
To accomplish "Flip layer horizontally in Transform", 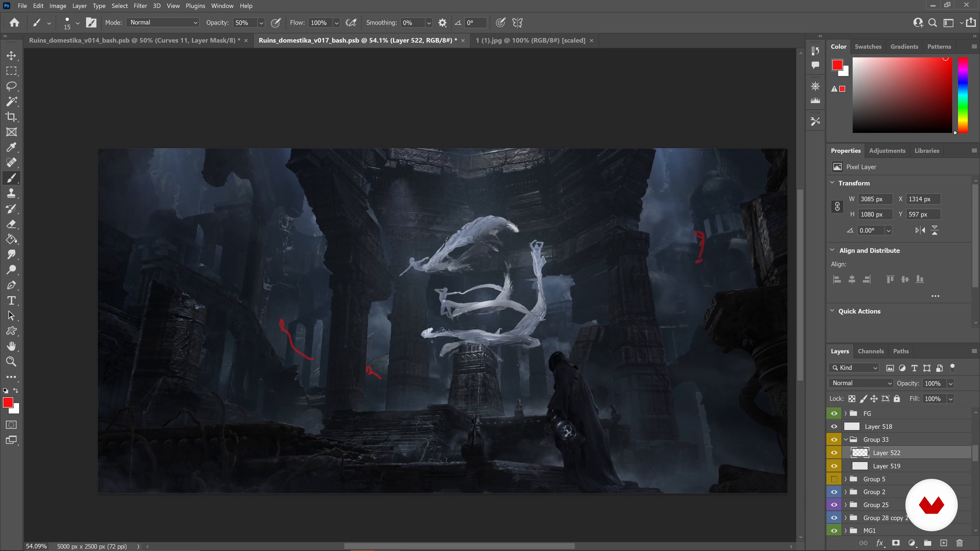I will (x=920, y=230).
